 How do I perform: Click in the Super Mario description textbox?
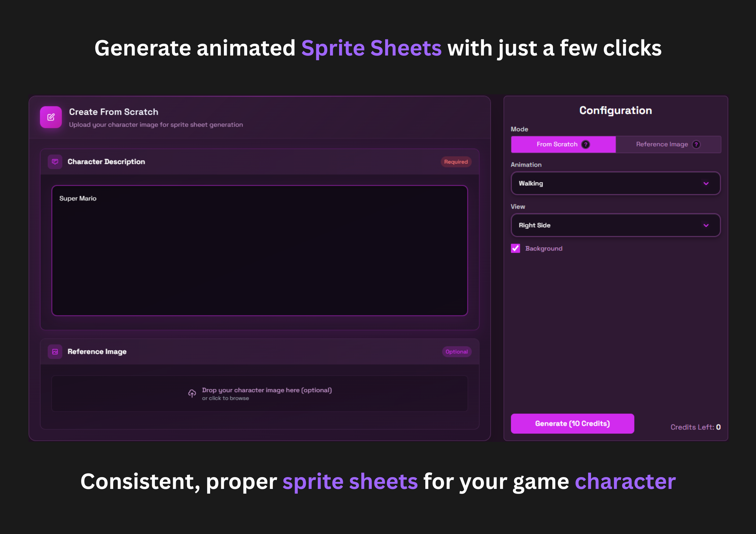259,251
